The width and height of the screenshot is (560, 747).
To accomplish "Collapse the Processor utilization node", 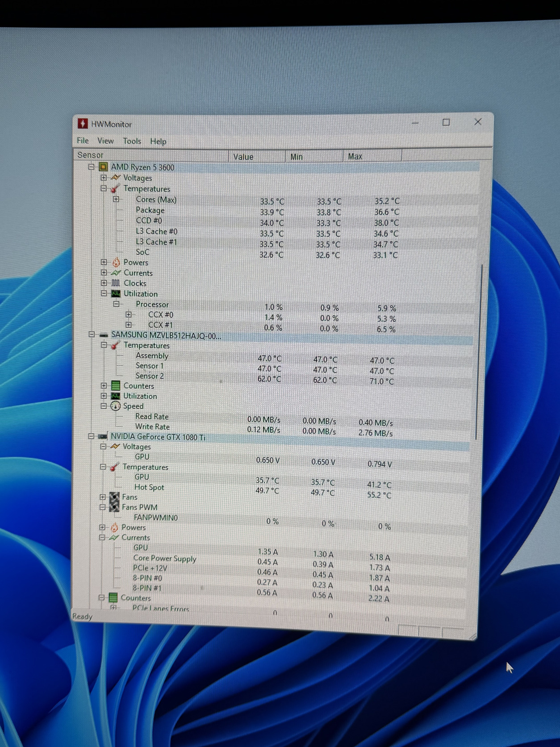I will (116, 304).
